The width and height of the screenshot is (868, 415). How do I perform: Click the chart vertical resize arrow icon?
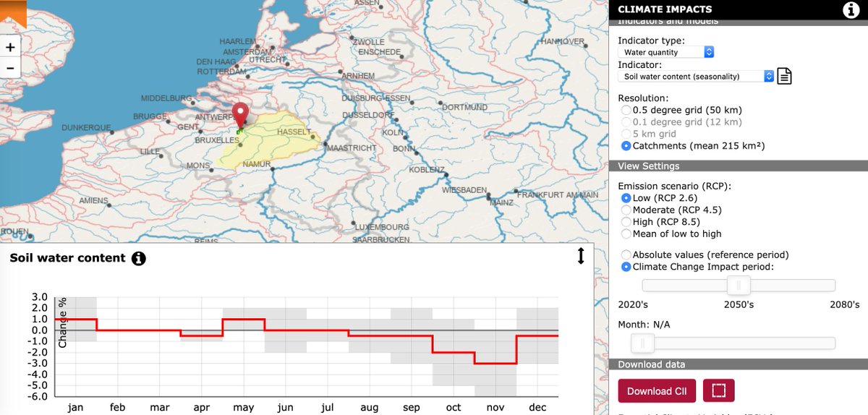point(580,256)
